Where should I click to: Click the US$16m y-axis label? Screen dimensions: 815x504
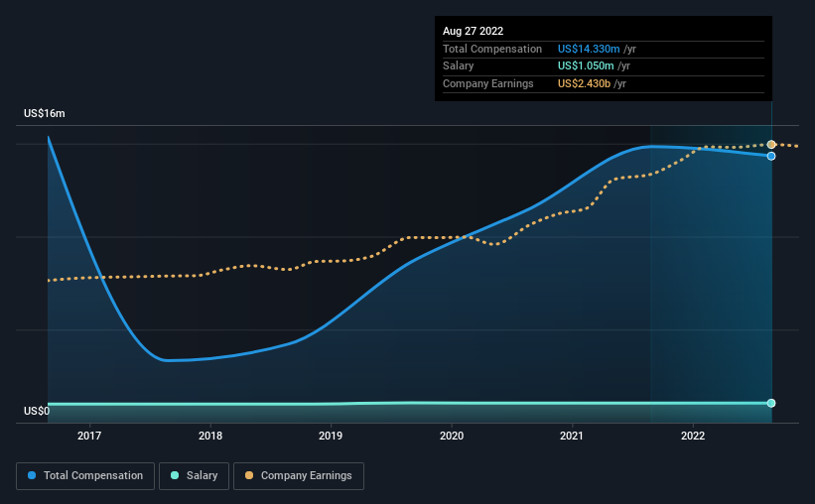45,113
